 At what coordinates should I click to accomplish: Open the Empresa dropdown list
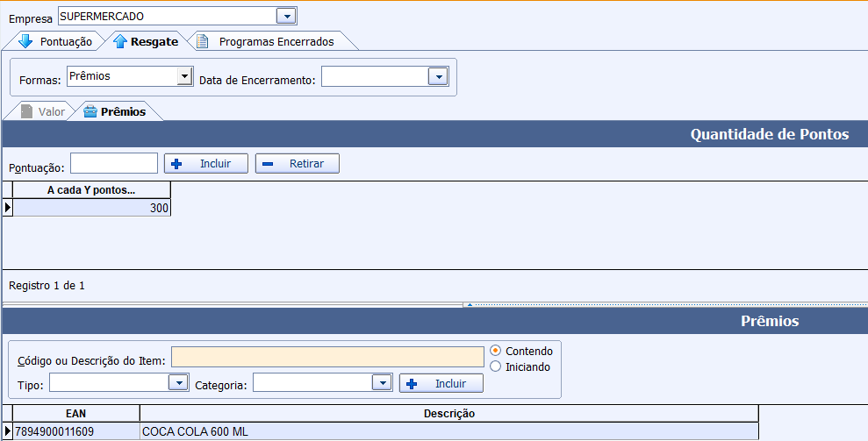(x=286, y=16)
